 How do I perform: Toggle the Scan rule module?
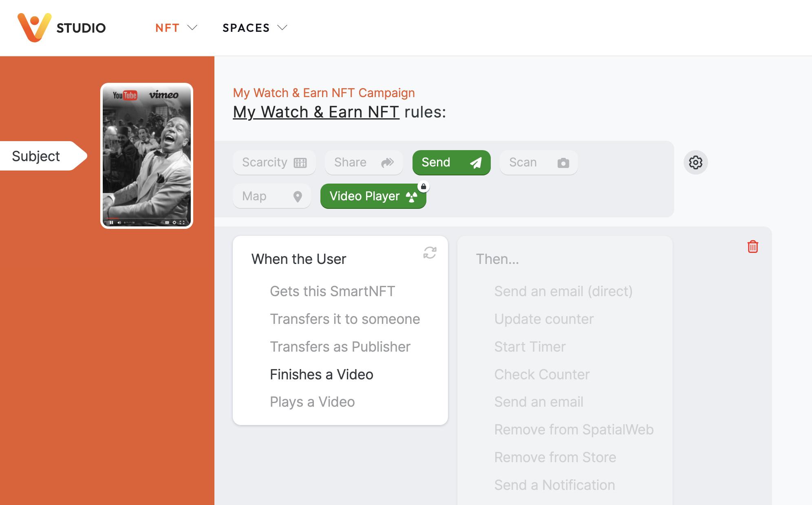click(x=538, y=162)
